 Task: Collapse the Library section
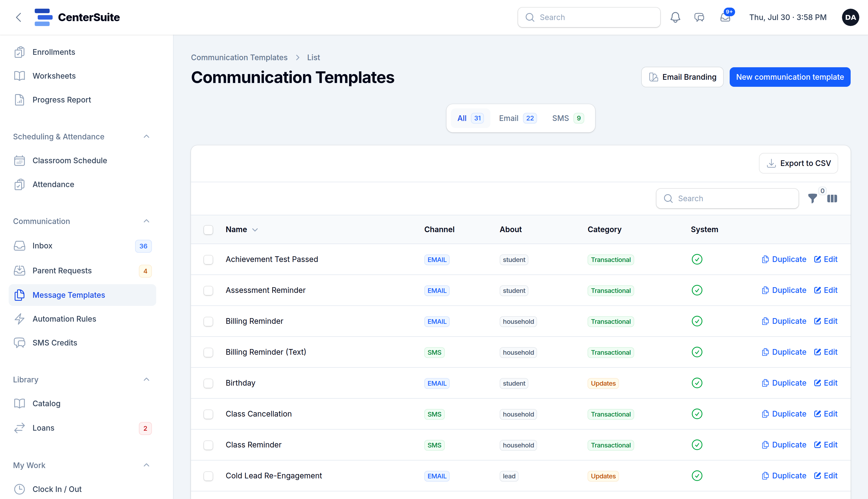(x=146, y=379)
